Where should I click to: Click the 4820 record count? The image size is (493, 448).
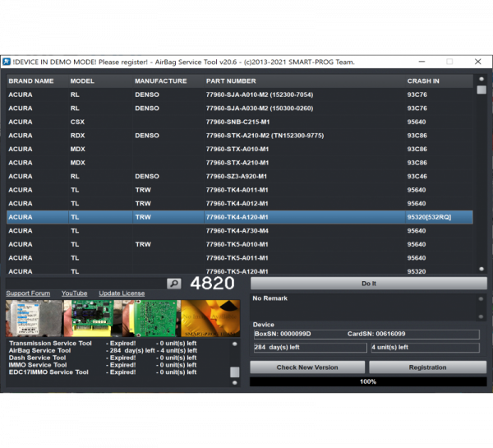pyautogui.click(x=212, y=283)
